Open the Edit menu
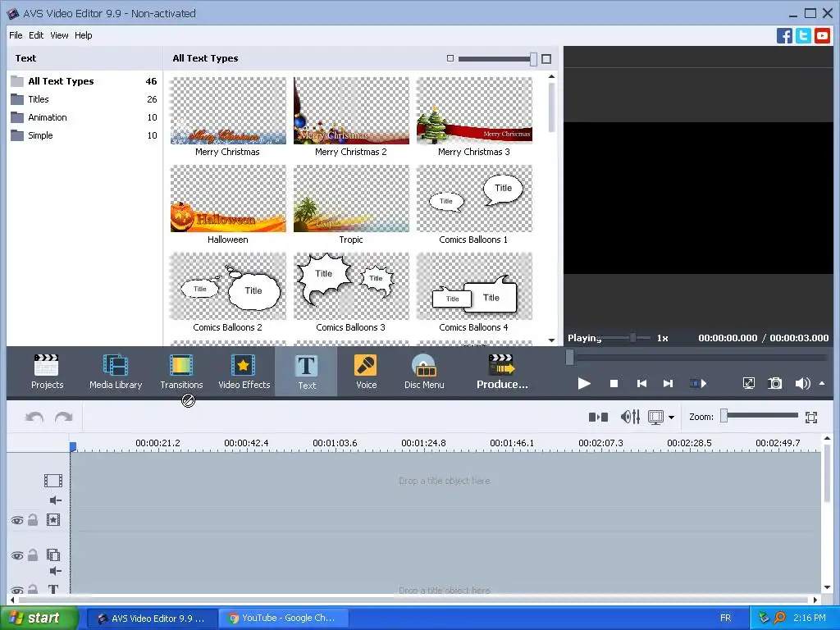 [x=36, y=35]
